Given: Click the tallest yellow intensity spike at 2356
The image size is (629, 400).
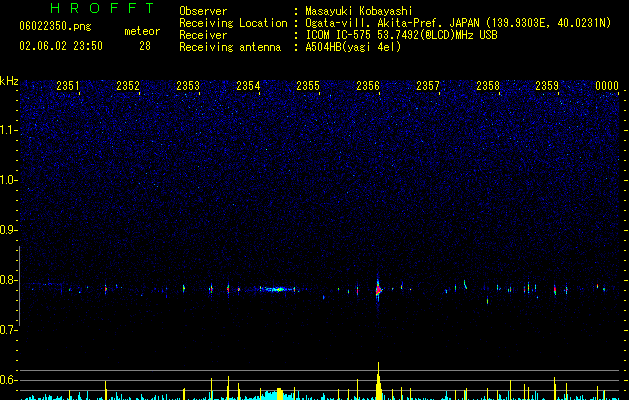Looking at the screenshot, I should click(x=378, y=381).
